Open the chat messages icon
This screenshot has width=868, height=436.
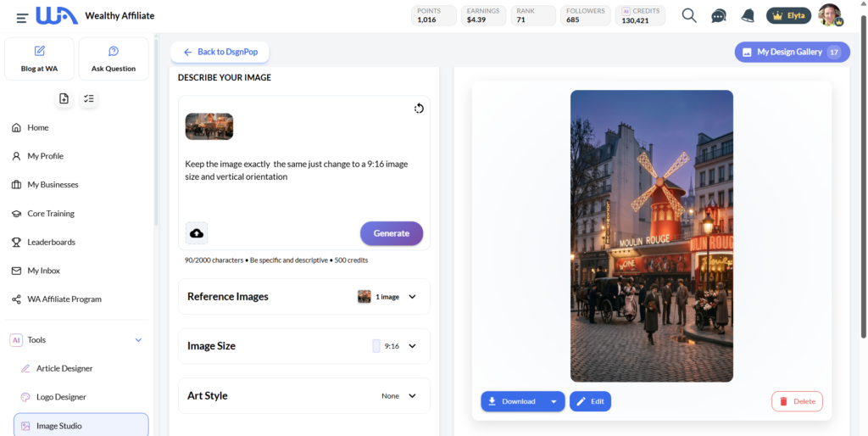click(719, 16)
